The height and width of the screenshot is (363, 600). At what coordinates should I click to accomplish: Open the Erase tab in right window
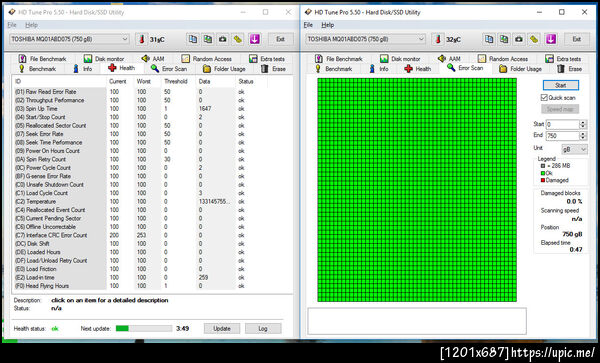[x=569, y=69]
